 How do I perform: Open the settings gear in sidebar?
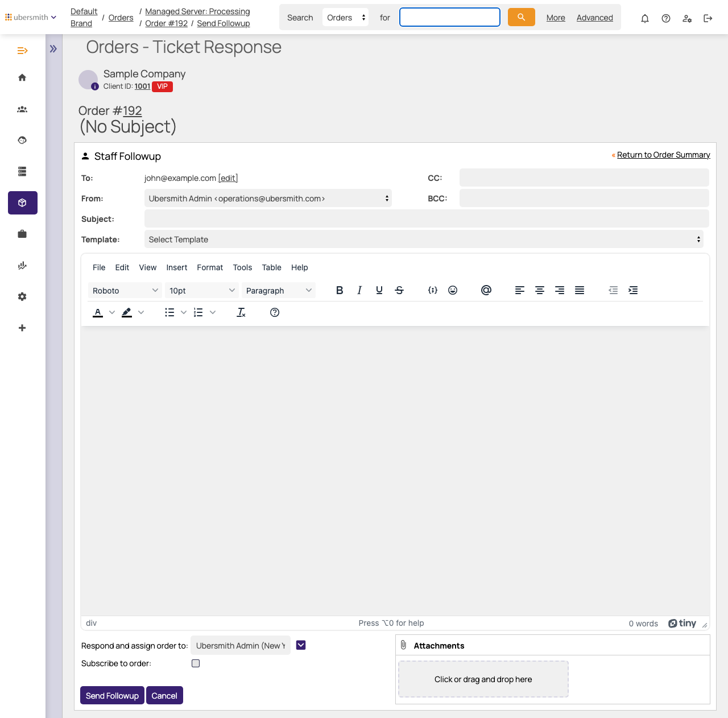click(x=22, y=296)
